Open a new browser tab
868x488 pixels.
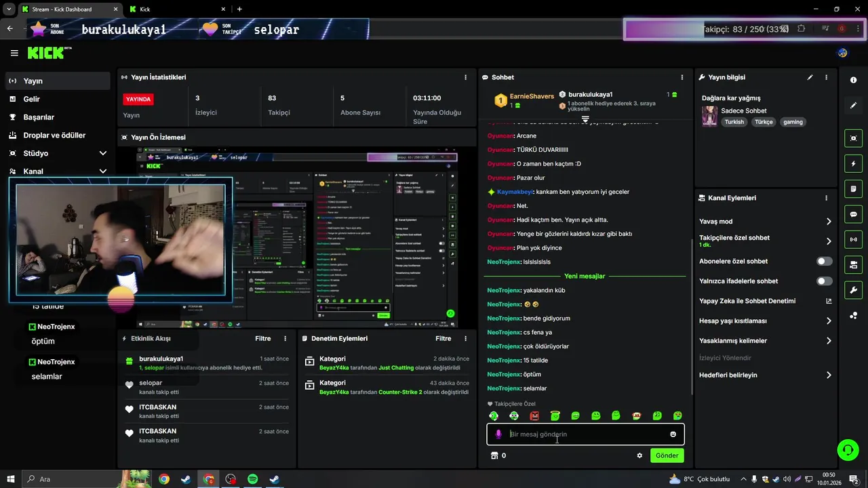click(x=239, y=9)
